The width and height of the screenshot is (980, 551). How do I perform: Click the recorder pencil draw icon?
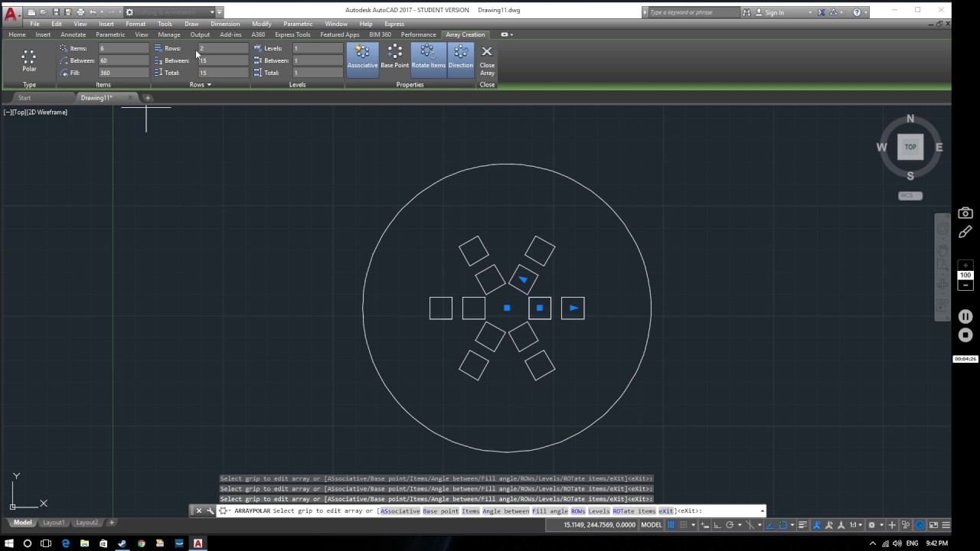[965, 232]
